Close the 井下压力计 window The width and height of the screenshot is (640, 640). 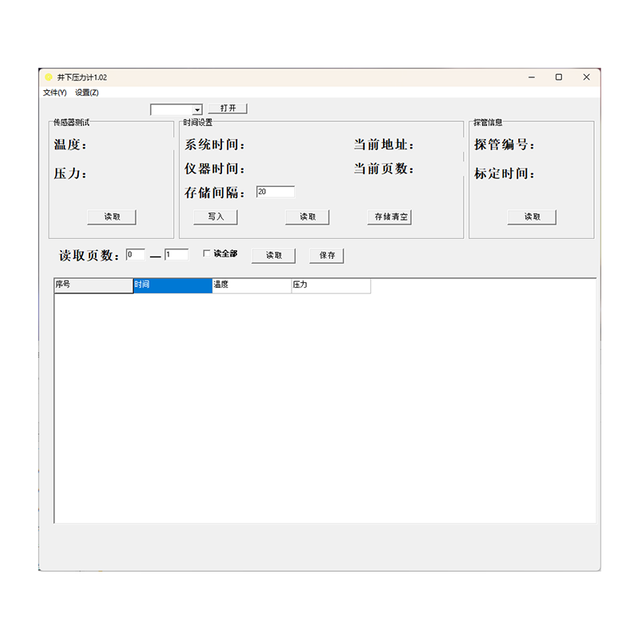tap(587, 77)
